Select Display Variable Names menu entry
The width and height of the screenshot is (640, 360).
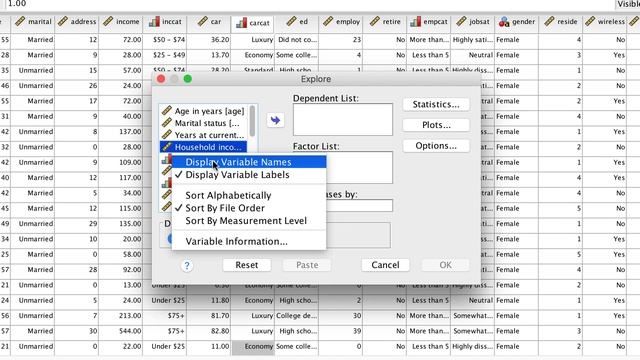249,162
